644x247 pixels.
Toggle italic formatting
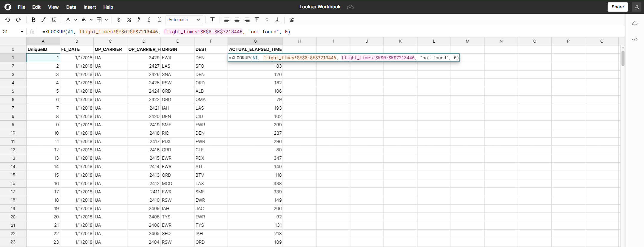(44, 20)
